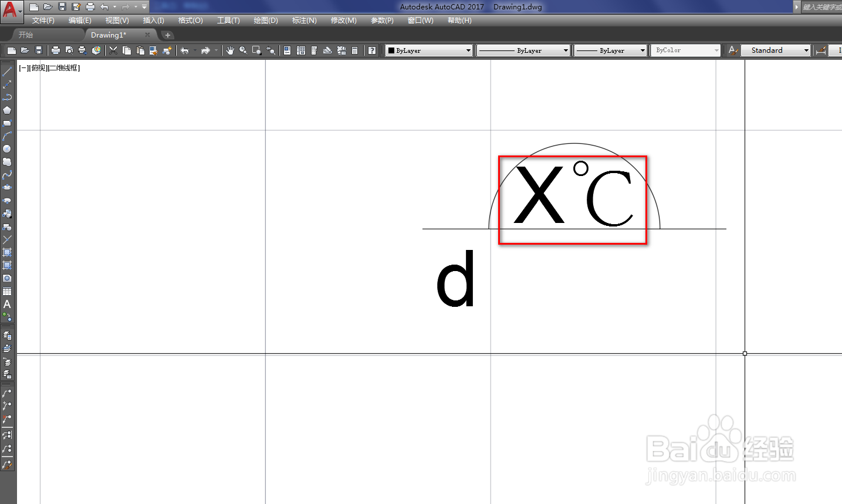Open the 格式(O) menu
The height and width of the screenshot is (504, 842).
click(x=191, y=21)
